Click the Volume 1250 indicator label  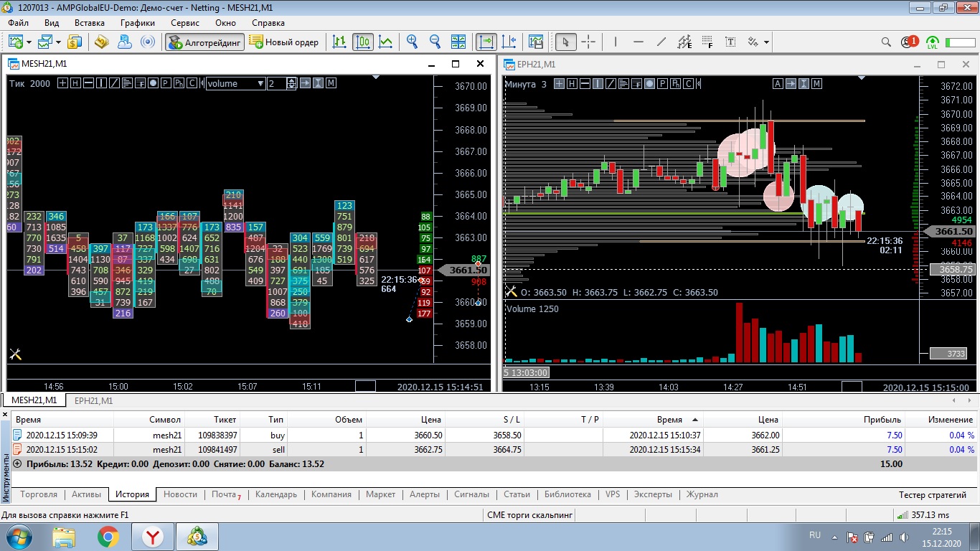tap(532, 309)
